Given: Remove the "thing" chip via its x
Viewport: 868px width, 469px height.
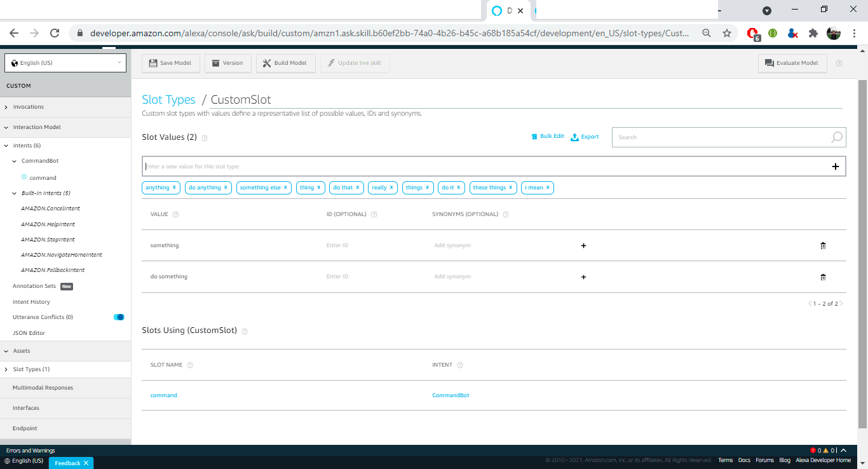Looking at the screenshot, I should coord(319,187).
